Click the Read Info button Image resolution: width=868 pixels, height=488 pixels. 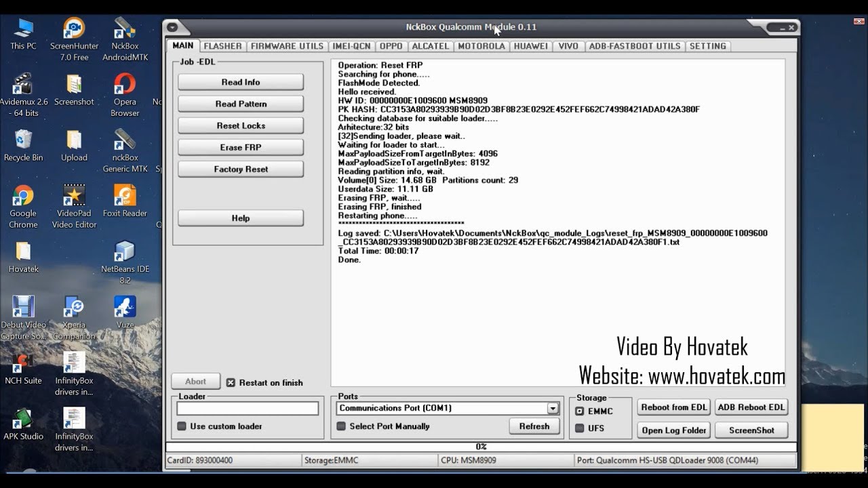[x=241, y=82]
